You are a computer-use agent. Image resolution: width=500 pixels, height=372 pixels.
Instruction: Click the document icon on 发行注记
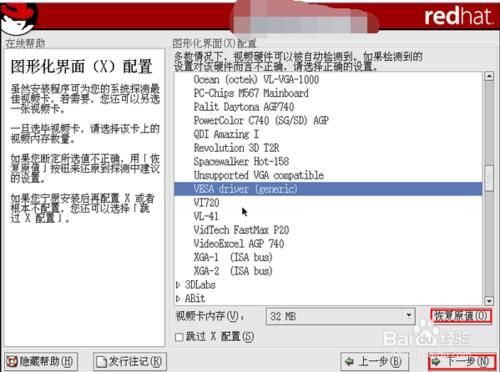pyautogui.click(x=101, y=362)
